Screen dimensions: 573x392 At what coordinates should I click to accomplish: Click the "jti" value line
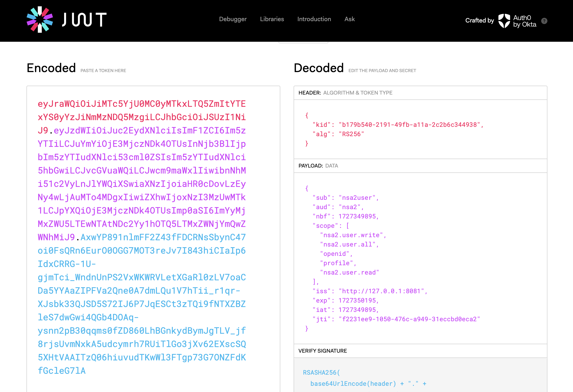(x=396, y=319)
